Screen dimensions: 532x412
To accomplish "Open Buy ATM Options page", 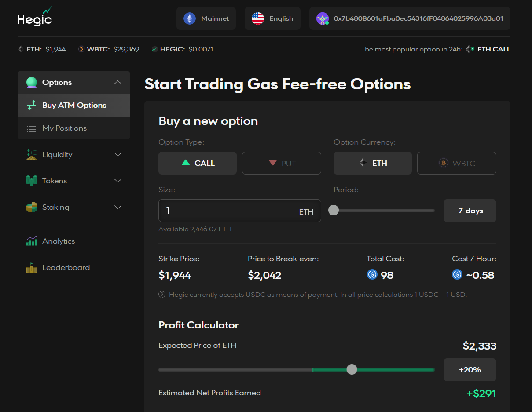I will coord(74,105).
